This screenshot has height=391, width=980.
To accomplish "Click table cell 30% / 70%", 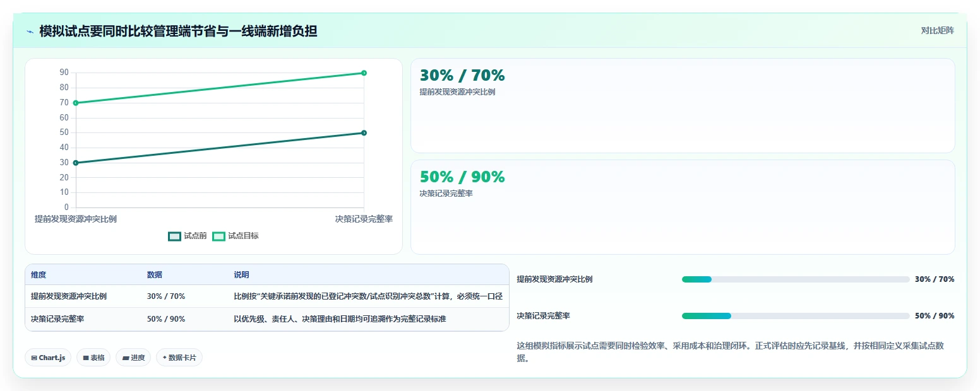I will click(166, 296).
